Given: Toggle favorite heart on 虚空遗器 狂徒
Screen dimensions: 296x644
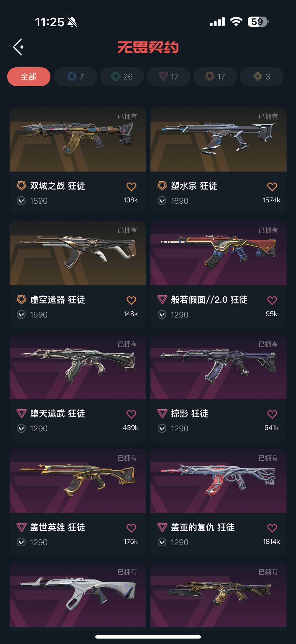Looking at the screenshot, I should tap(131, 300).
